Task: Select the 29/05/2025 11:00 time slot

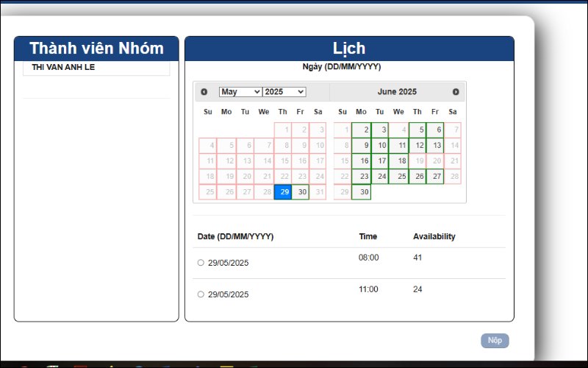Action: 201,294
